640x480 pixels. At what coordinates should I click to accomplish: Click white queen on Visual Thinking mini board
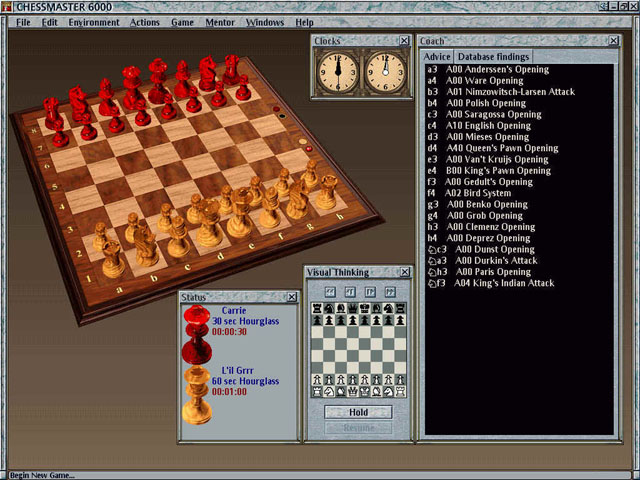(353, 391)
